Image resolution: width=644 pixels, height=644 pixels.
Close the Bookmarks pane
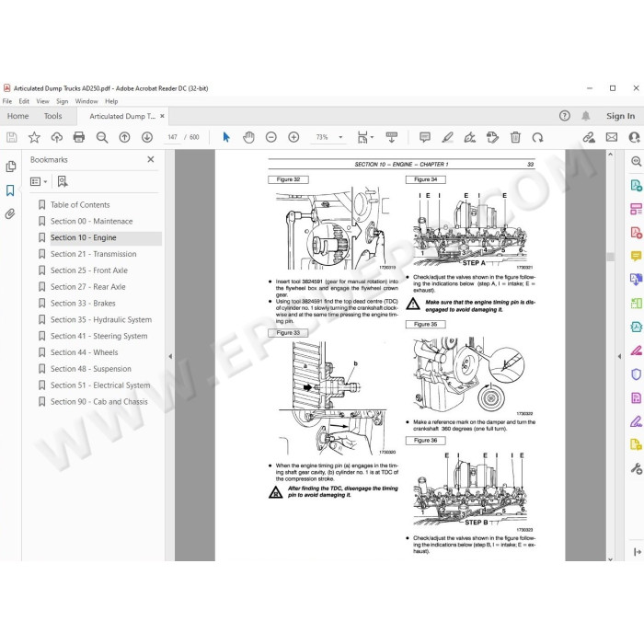151,159
